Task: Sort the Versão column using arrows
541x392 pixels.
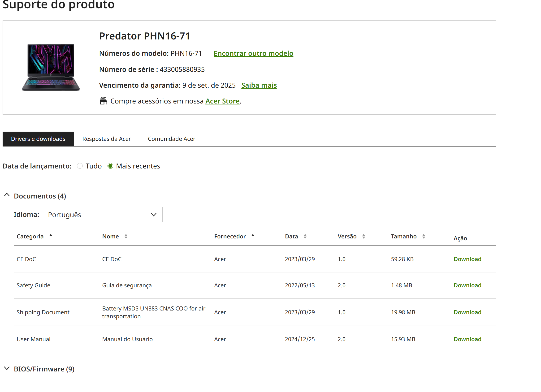Action: pyautogui.click(x=364, y=237)
